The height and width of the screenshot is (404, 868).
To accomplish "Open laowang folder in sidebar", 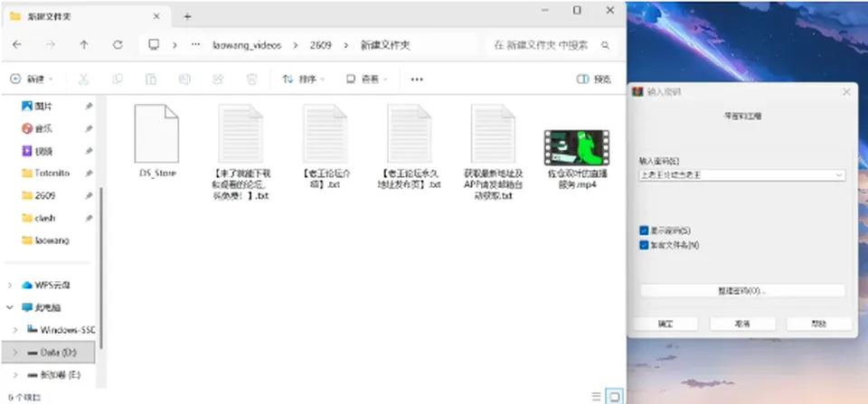I will (x=45, y=240).
